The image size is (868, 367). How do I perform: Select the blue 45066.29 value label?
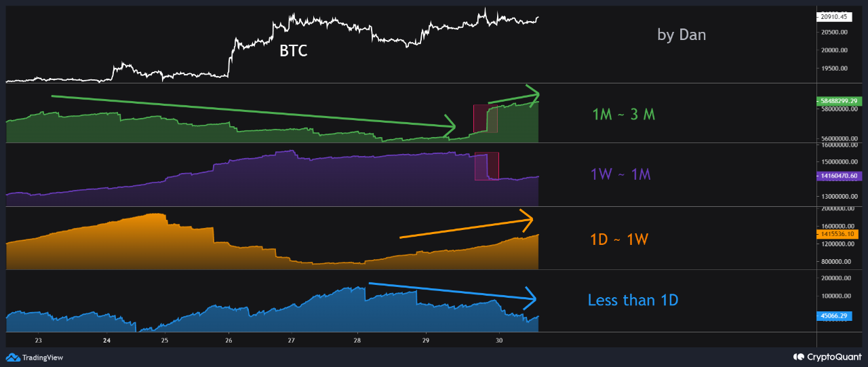(x=834, y=315)
